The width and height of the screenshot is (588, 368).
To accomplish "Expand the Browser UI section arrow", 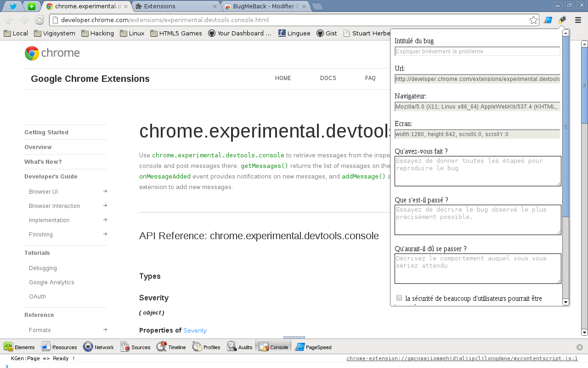I will (x=105, y=191).
